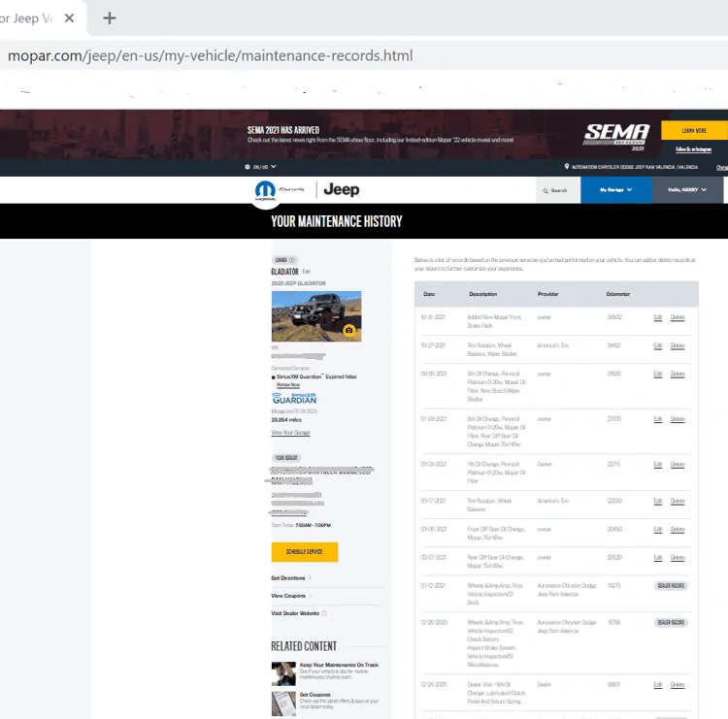The width and height of the screenshot is (728, 719).
Task: Click the Owner badge info icon
Action: point(292,260)
